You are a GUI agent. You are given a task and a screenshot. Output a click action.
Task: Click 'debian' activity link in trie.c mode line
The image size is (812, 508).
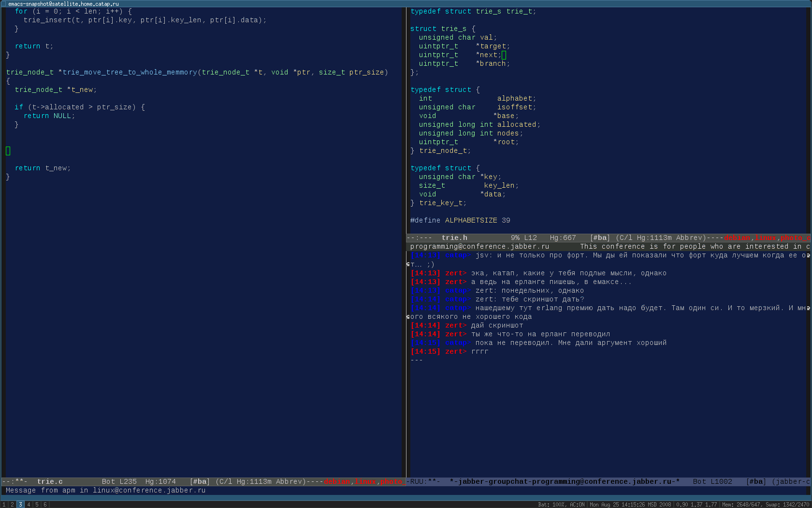pyautogui.click(x=337, y=481)
